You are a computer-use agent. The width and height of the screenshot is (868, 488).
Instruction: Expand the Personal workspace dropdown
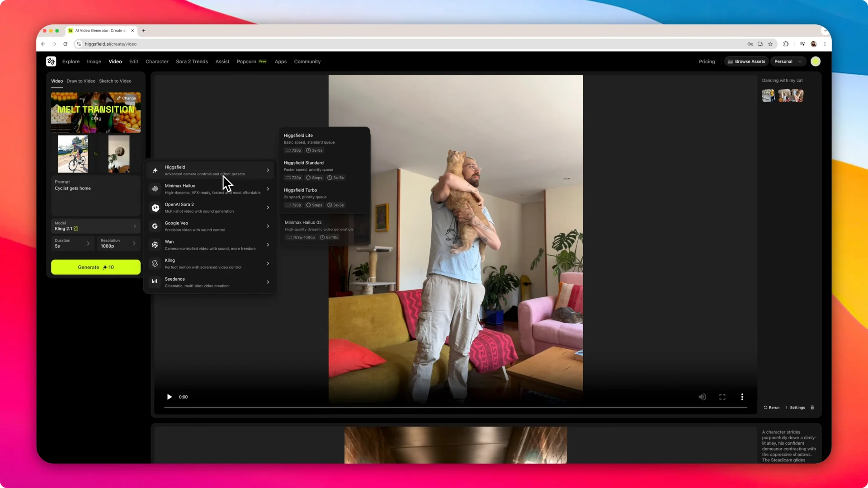788,61
